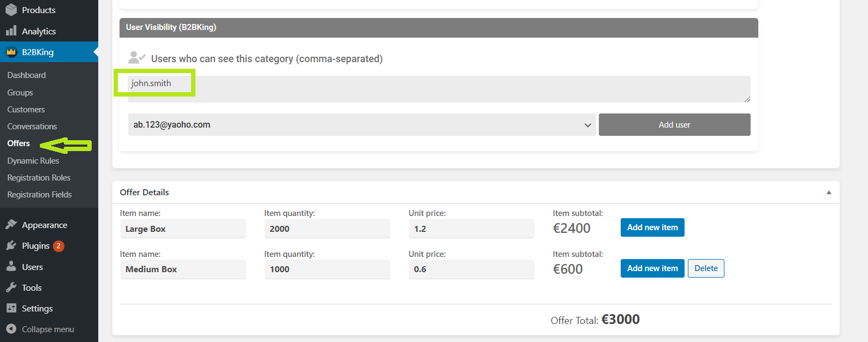Click the B2BKing crown icon
Image resolution: width=868 pixels, height=342 pixels.
pos(11,52)
